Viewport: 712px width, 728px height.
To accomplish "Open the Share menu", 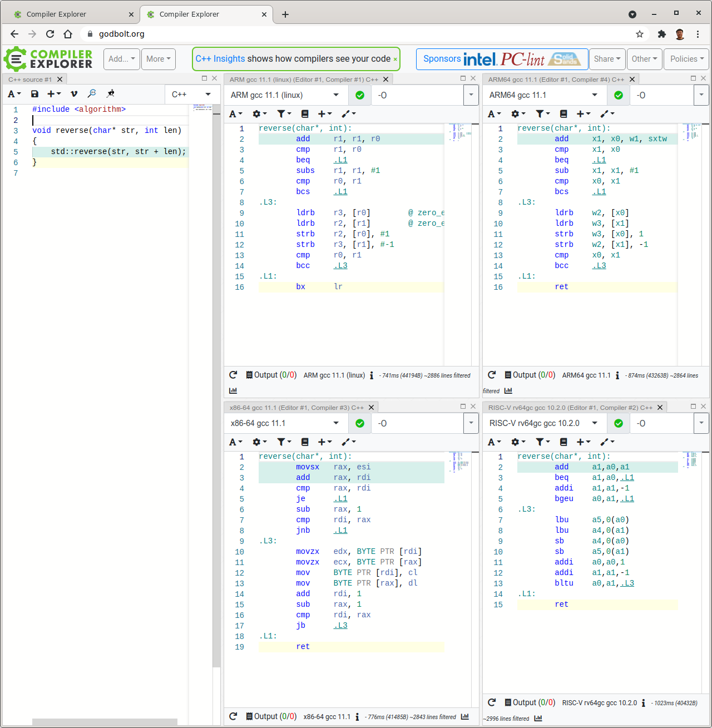I will 607,59.
